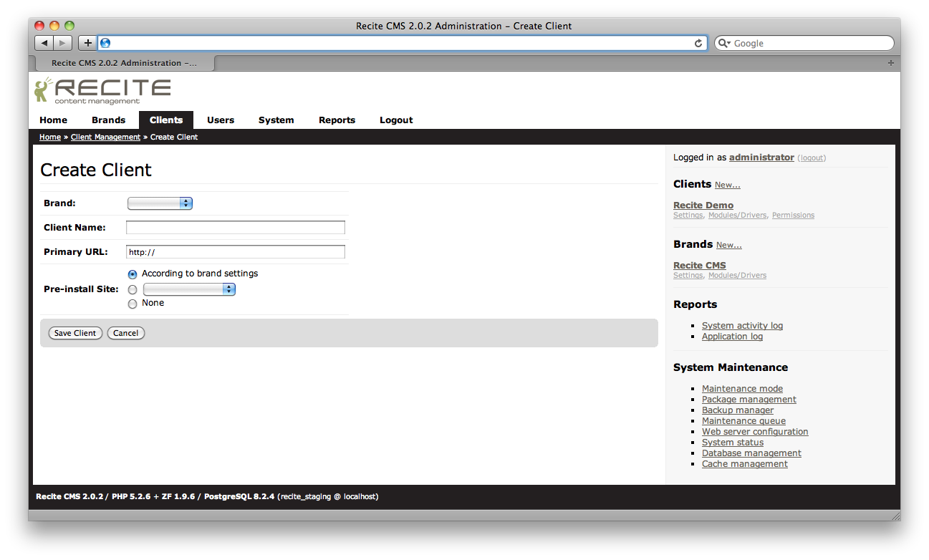Open Permissions under Recite Demo
This screenshot has width=929, height=560.
coord(793,216)
